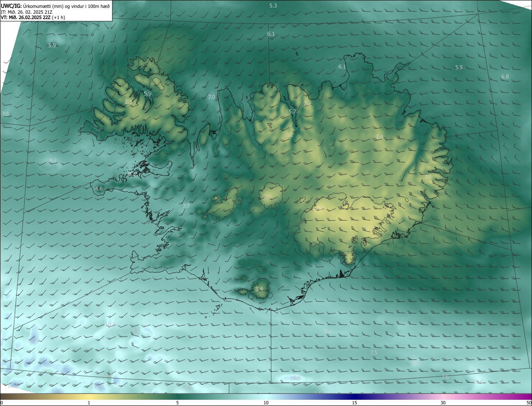The height and width of the screenshot is (406, 532).
Task: Click the 2.4 value in the northeast highlands
Action: pyautogui.click(x=379, y=137)
